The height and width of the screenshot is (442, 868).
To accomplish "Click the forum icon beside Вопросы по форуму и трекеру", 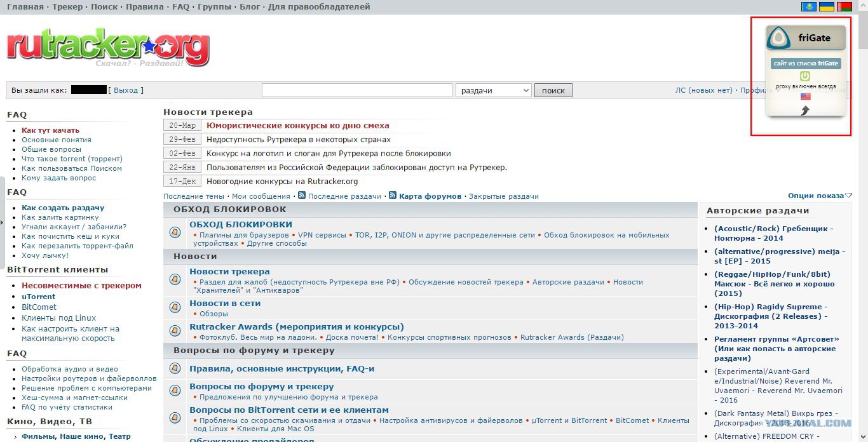I will 175,390.
